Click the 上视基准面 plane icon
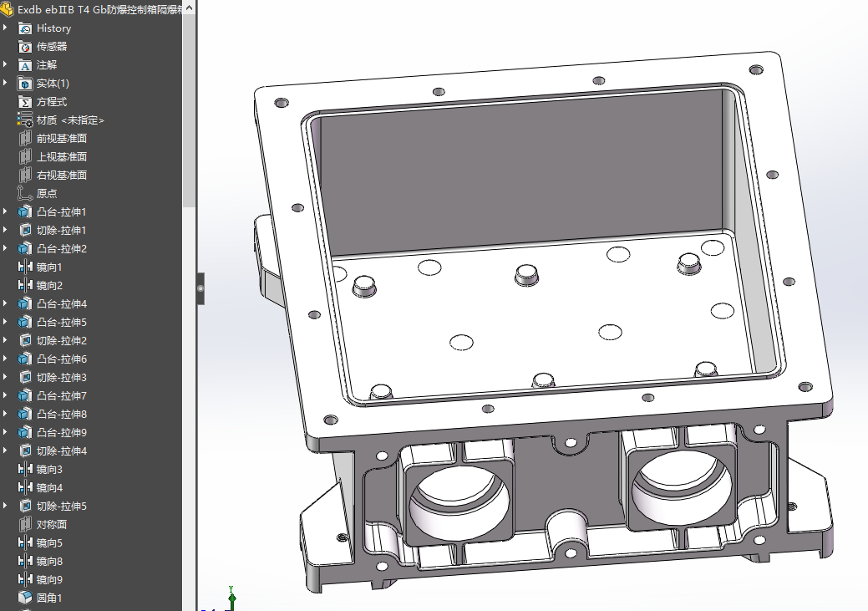This screenshot has height=611, width=868. (25, 157)
